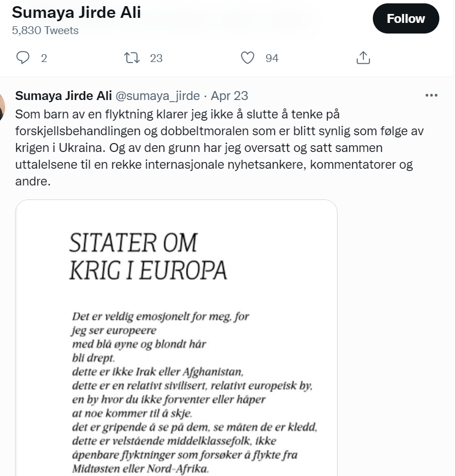Screen dimensions: 455x476
Task: Open the tweet's three-dot more menu
Action: tap(432, 96)
